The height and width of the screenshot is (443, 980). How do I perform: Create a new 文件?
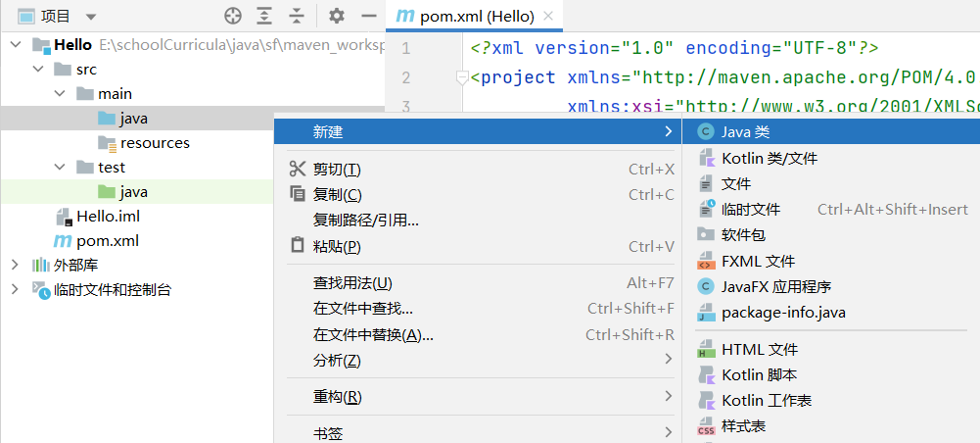point(831,184)
